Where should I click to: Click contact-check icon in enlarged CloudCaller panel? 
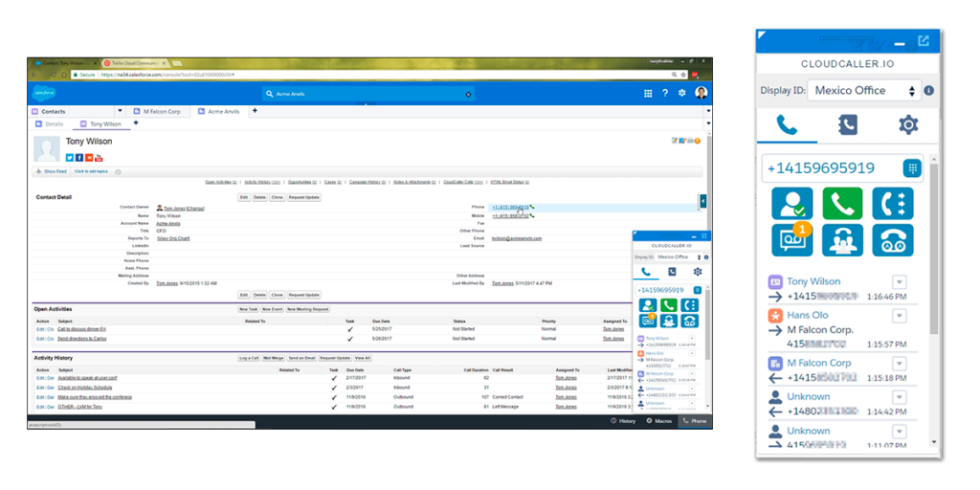791,203
